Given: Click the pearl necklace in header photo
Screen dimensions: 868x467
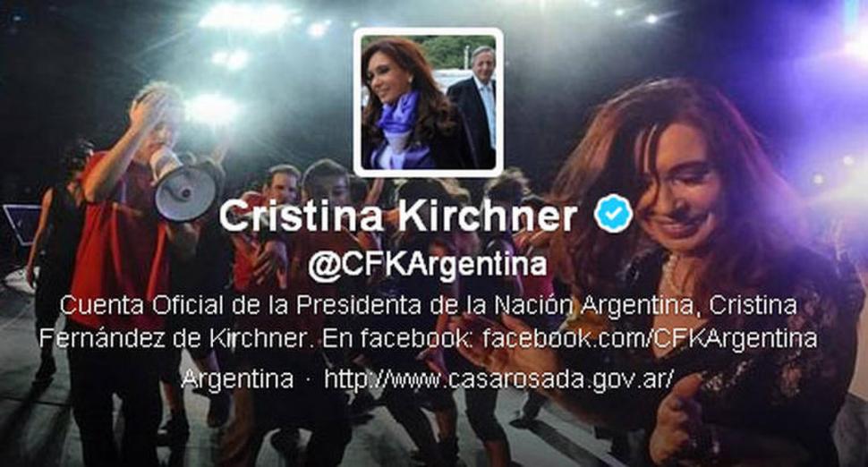Looking at the screenshot, I should tap(671, 276).
